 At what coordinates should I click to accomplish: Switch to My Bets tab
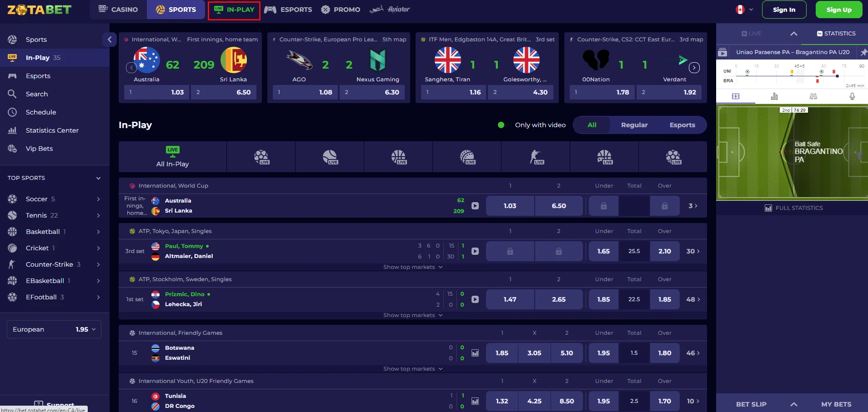(836, 404)
